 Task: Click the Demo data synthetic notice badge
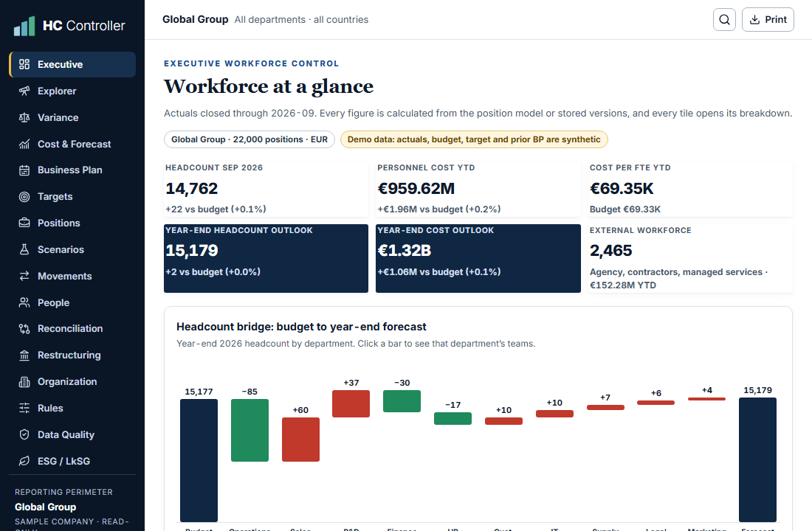click(x=474, y=139)
